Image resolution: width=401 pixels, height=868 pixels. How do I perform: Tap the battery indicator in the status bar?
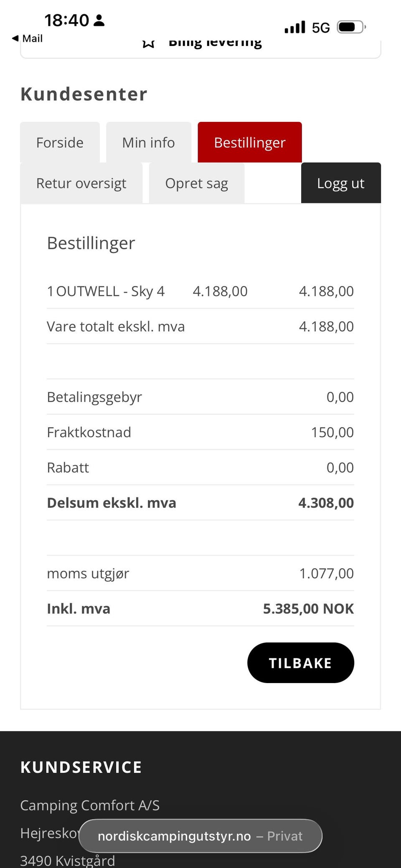tap(351, 26)
